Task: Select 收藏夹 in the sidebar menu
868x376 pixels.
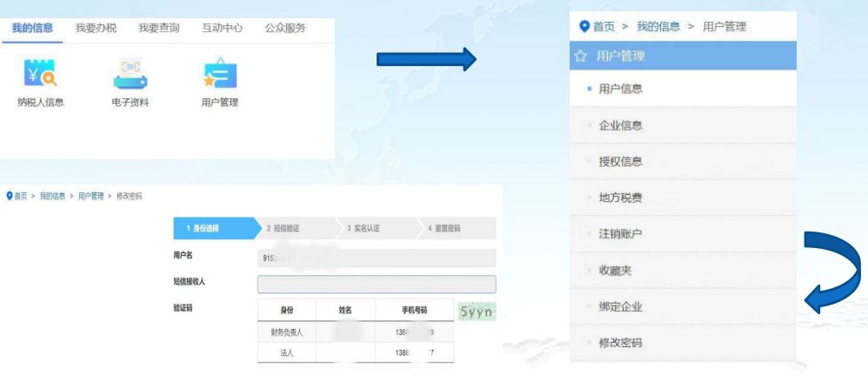Action: 683,270
